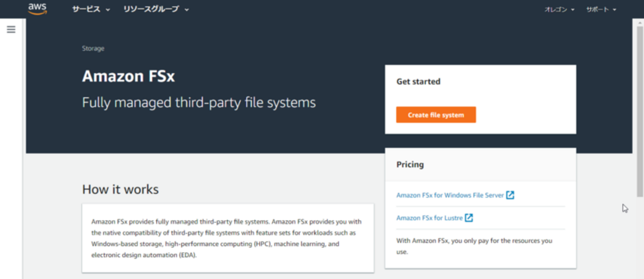Click external link icon beside Windows File Server
The image size is (644, 279).
[x=510, y=195]
